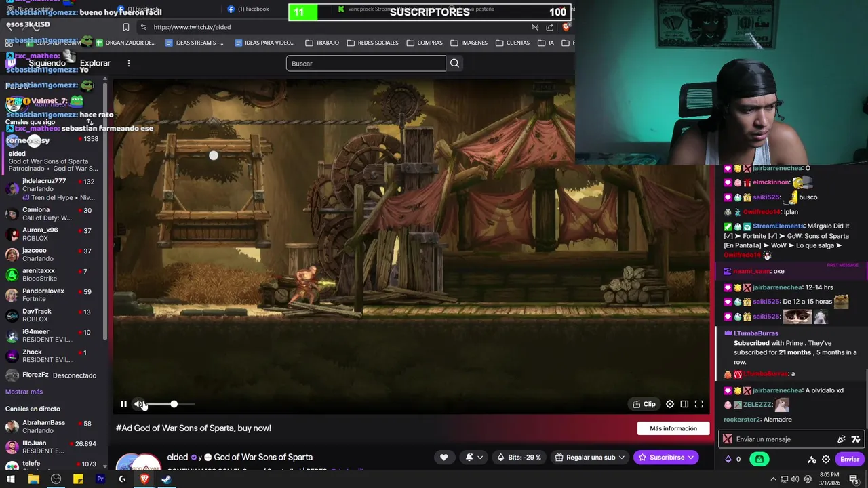868x488 pixels.
Task: Click the volume slider handle in player
Action: pyautogui.click(x=174, y=404)
